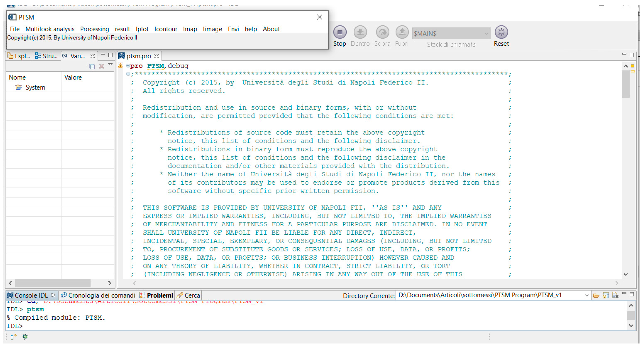Maximize the editor panel

[632, 55]
